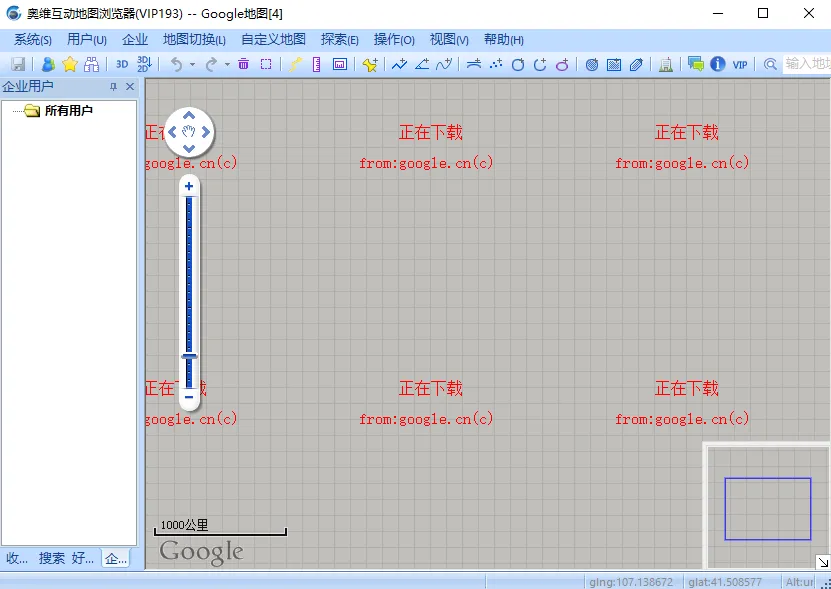Viewport: 831px width, 589px height.
Task: Click the framed picture screenshot icon
Action: [340, 64]
